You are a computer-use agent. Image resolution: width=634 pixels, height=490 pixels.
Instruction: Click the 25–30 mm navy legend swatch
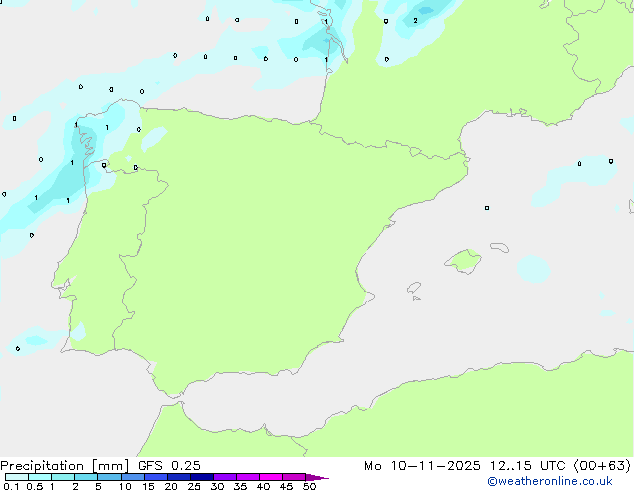click(202, 477)
